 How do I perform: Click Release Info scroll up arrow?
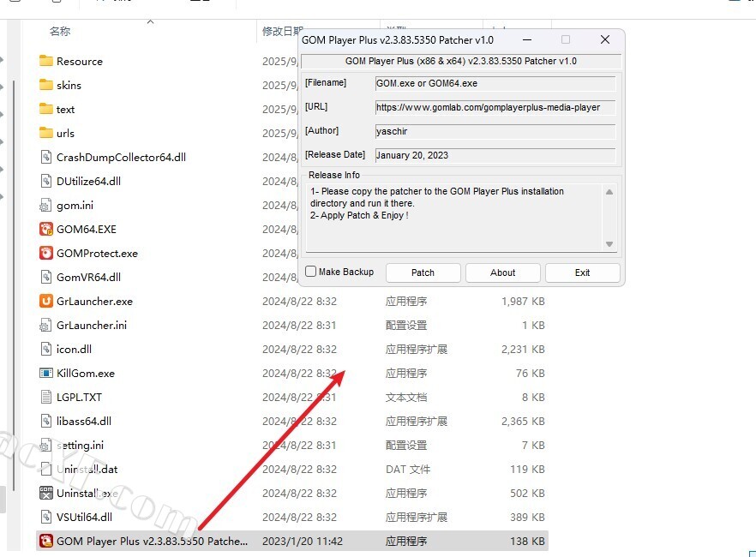609,192
